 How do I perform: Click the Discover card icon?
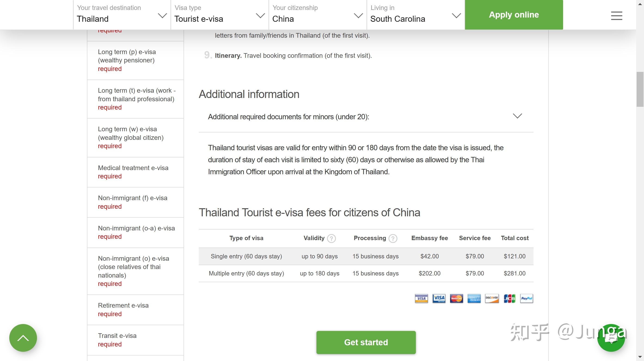(492, 298)
